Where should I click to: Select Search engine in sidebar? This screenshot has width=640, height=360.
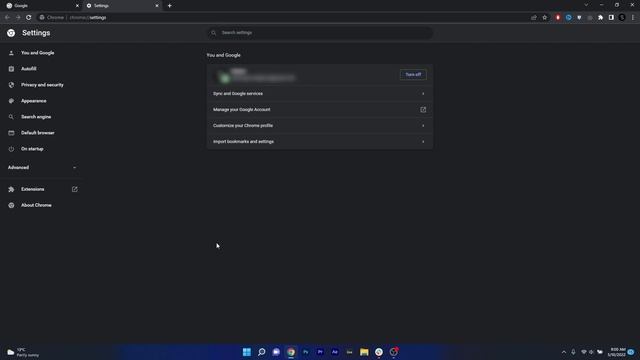pos(36,117)
